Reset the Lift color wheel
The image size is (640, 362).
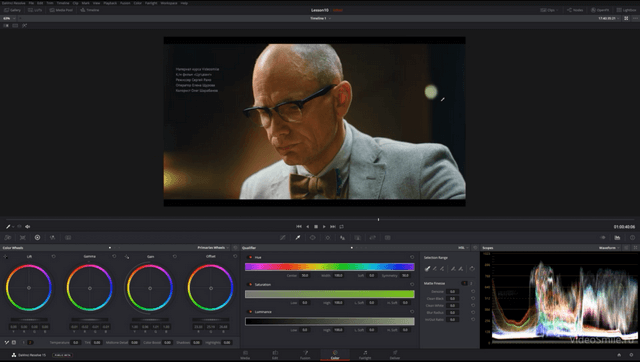tap(53, 256)
